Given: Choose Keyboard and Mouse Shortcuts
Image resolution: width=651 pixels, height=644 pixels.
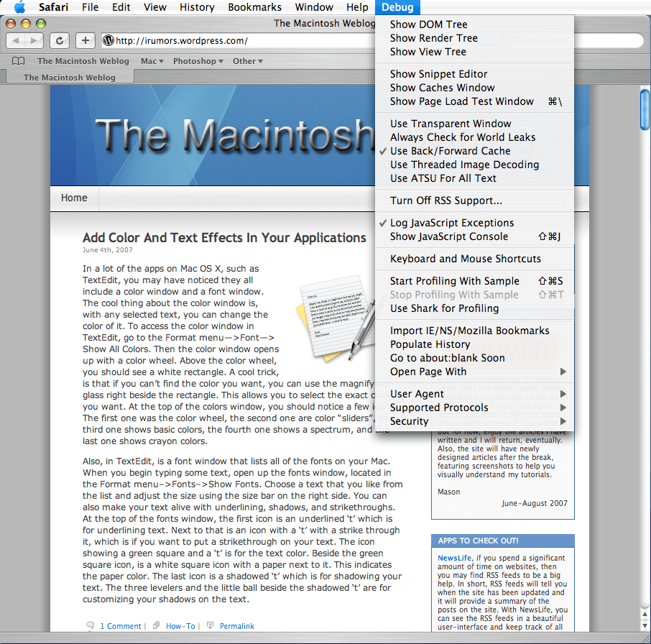Looking at the screenshot, I should coord(474,259).
